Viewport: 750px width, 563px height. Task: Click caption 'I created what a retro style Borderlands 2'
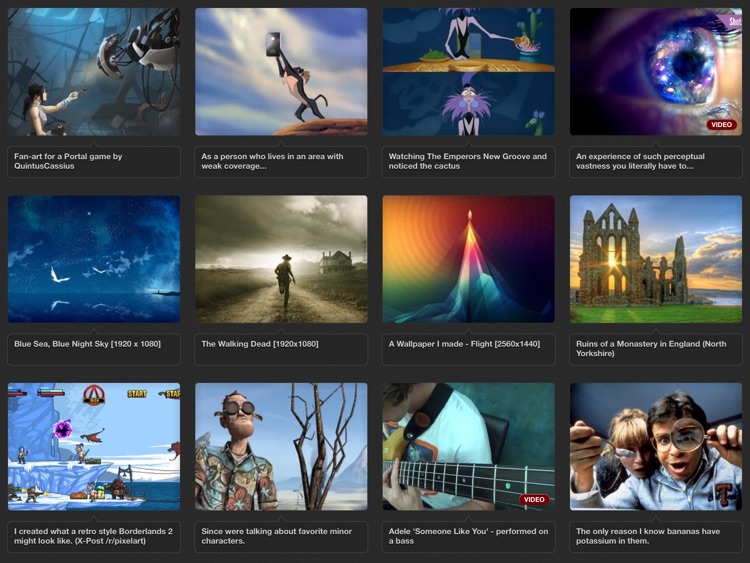pyautogui.click(x=93, y=536)
